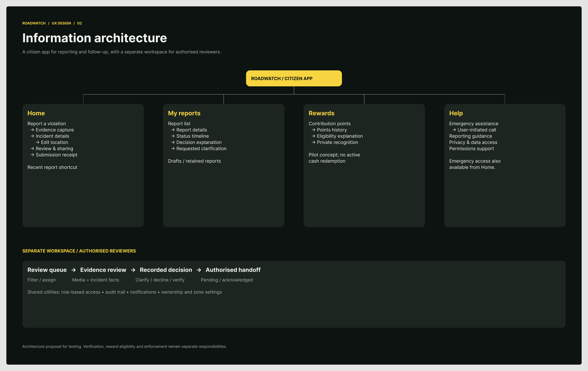Select the ROADWATCH breadcrumb segment
Screen dimensions: 588x371
pos(34,23)
